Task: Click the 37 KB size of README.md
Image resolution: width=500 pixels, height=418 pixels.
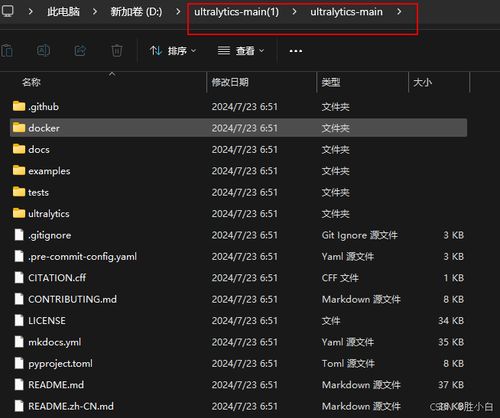Action: [451, 385]
